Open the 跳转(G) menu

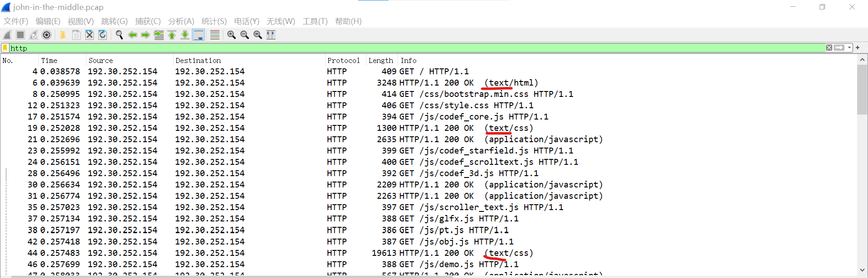(x=114, y=21)
